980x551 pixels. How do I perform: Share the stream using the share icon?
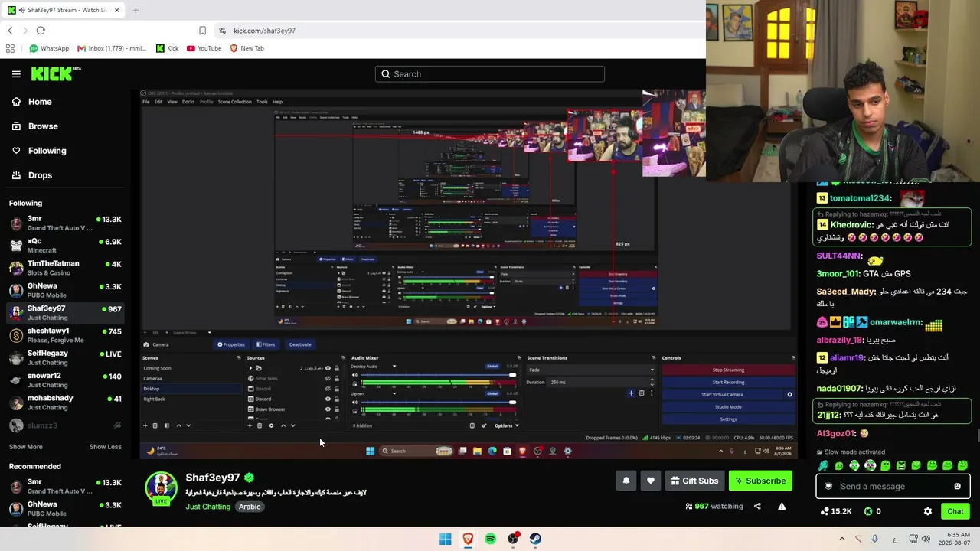pos(757,506)
